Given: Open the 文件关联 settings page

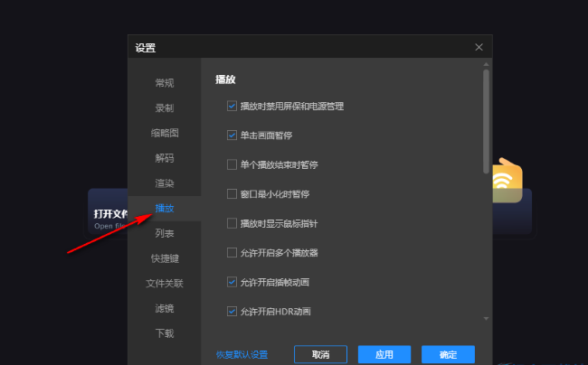Looking at the screenshot, I should pyautogui.click(x=164, y=283).
